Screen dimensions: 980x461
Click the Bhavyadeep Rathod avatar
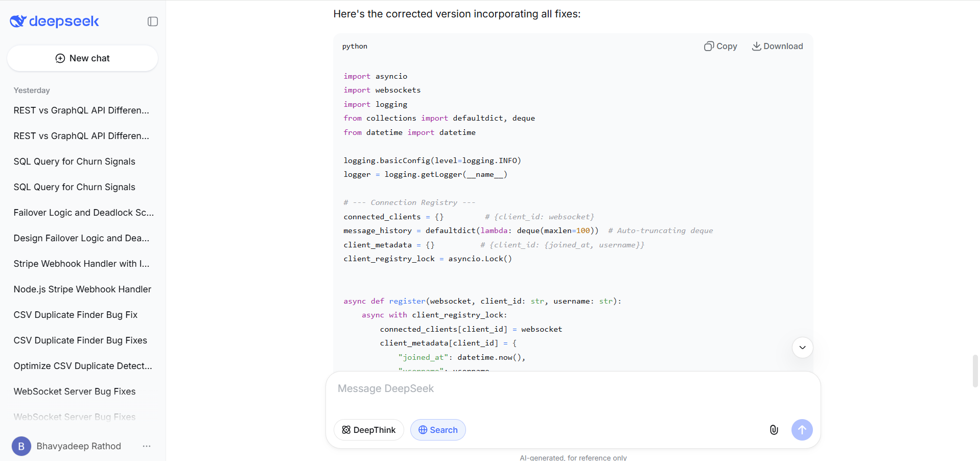pyautogui.click(x=21, y=446)
